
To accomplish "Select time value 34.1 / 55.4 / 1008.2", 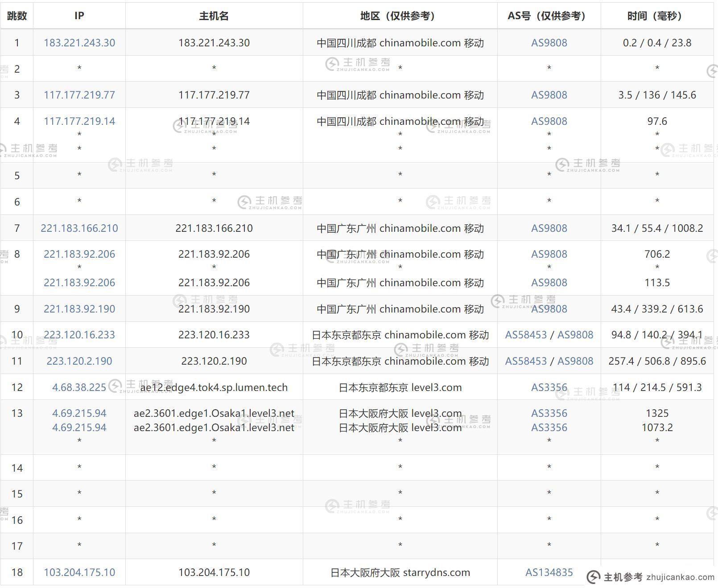I will click(657, 228).
